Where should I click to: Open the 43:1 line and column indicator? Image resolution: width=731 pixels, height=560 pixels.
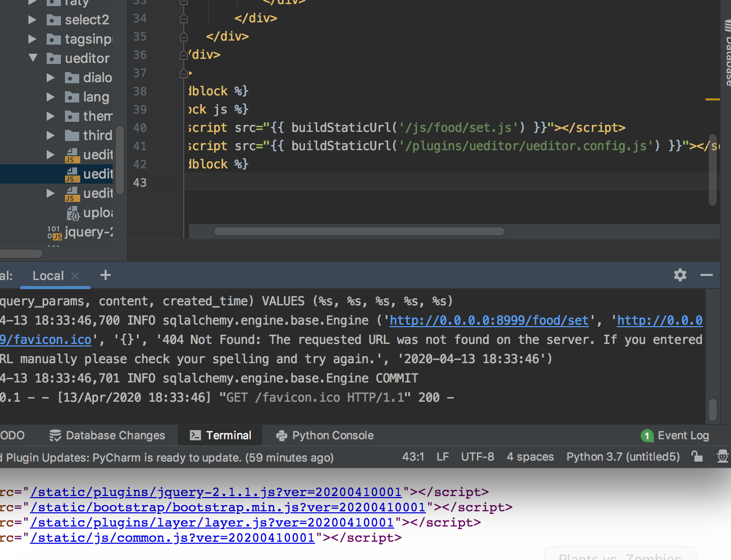click(413, 457)
